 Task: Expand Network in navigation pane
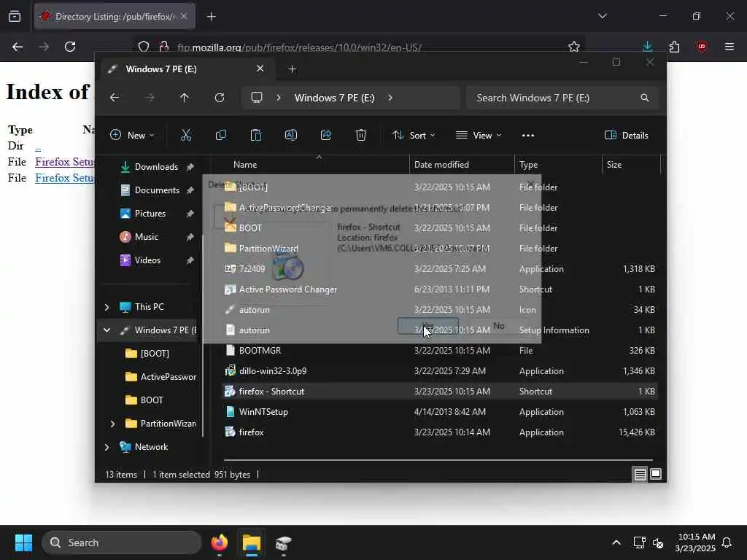[107, 447]
